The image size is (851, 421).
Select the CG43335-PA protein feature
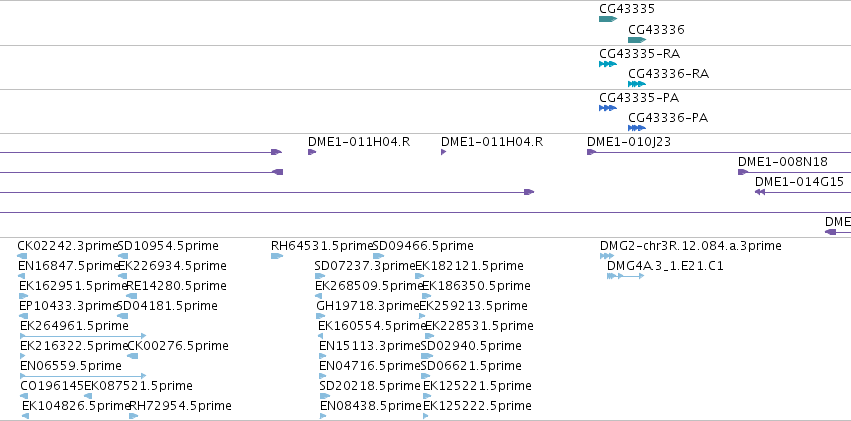point(608,108)
